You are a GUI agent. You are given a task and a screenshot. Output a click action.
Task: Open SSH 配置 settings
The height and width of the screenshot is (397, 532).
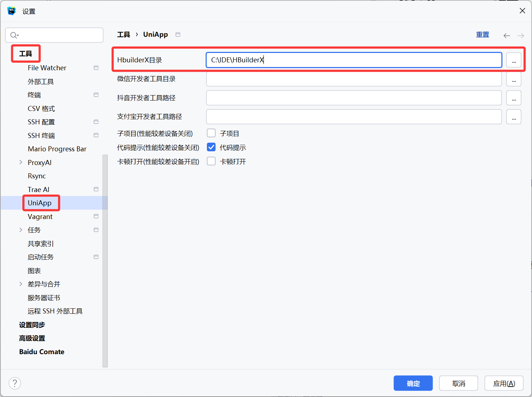41,122
